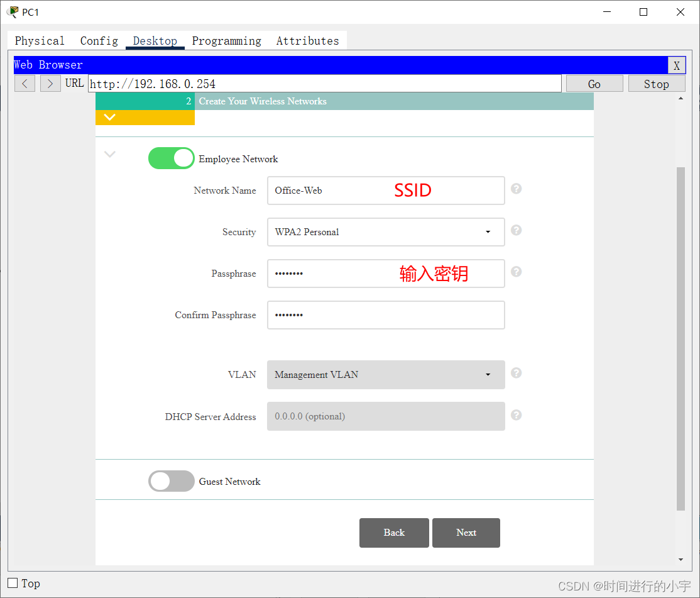
Task: Open the Security WPA2 Personal dropdown
Action: pyautogui.click(x=386, y=232)
